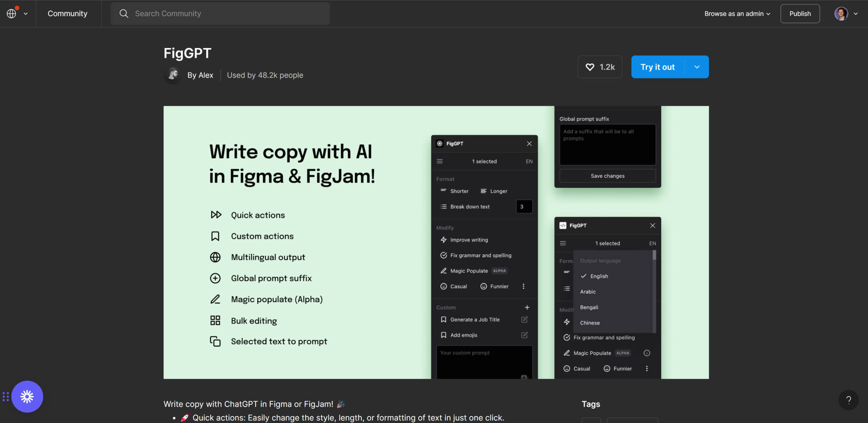Expand the Try it out dropdown arrow

[x=697, y=67]
